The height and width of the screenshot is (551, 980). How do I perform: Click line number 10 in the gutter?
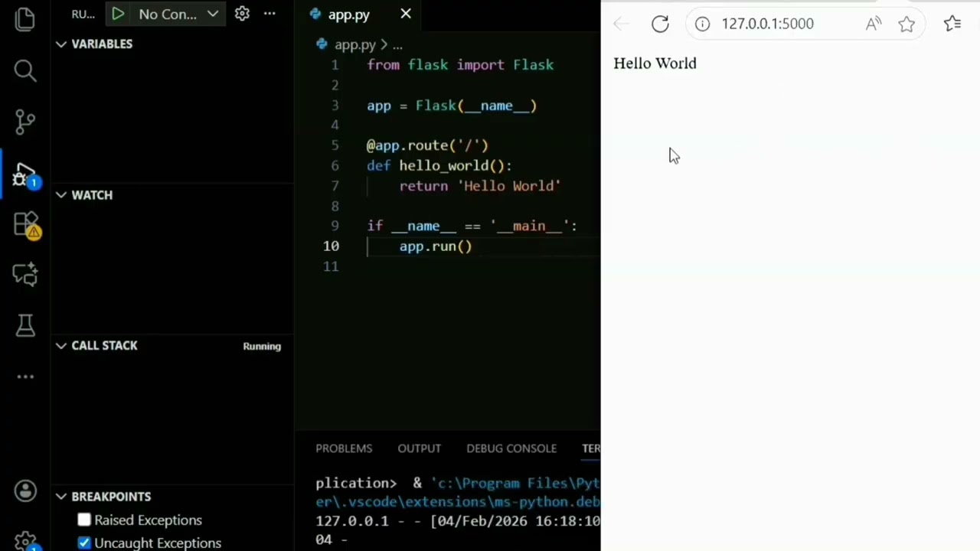pyautogui.click(x=331, y=246)
